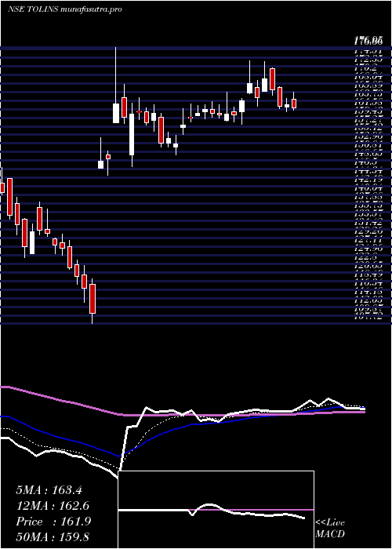Click the '12MA : 162.6' value

tap(53, 506)
